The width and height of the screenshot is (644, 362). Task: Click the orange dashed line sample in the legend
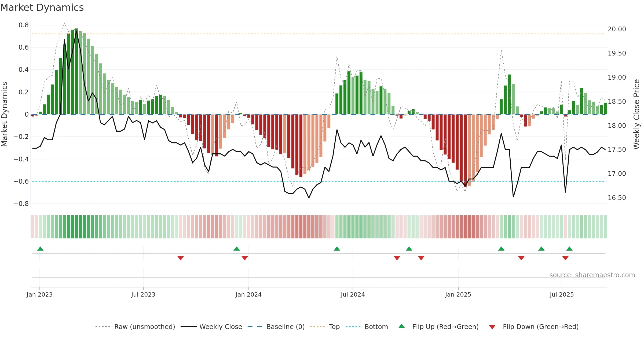coord(317,327)
